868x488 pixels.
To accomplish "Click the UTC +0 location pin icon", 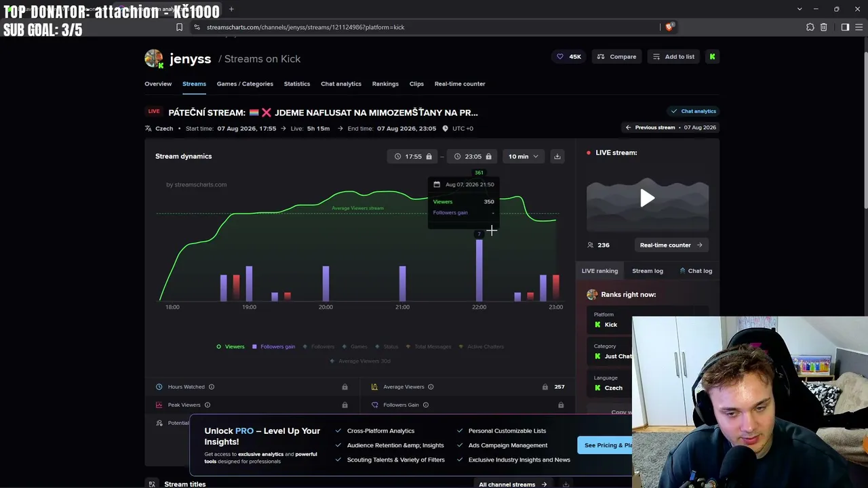I will point(445,128).
